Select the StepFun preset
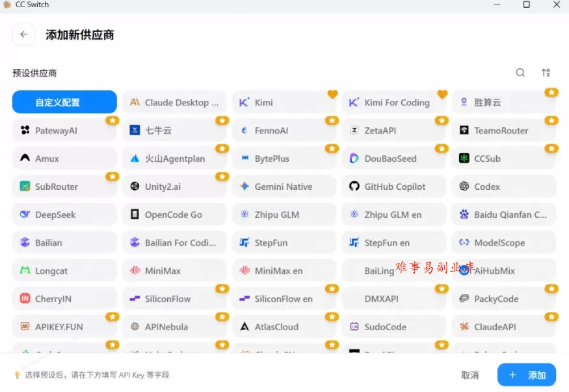The width and height of the screenshot is (569, 392). click(285, 242)
